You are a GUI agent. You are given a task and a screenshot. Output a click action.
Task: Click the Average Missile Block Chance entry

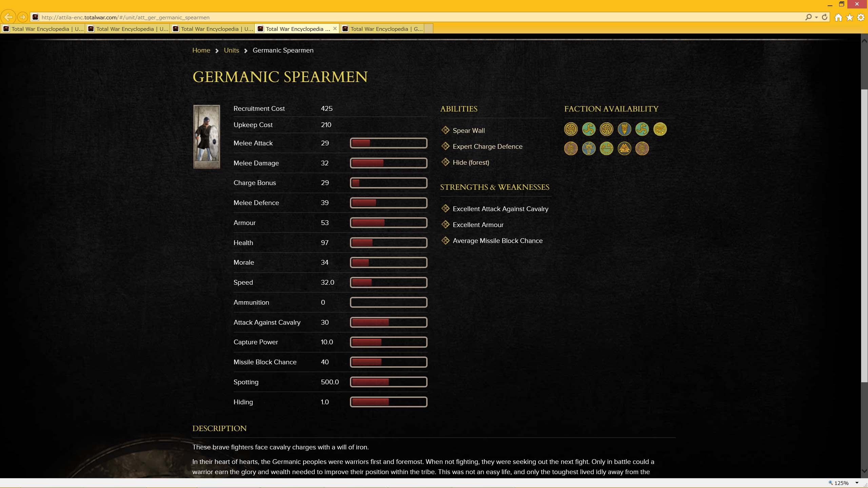[497, 241]
